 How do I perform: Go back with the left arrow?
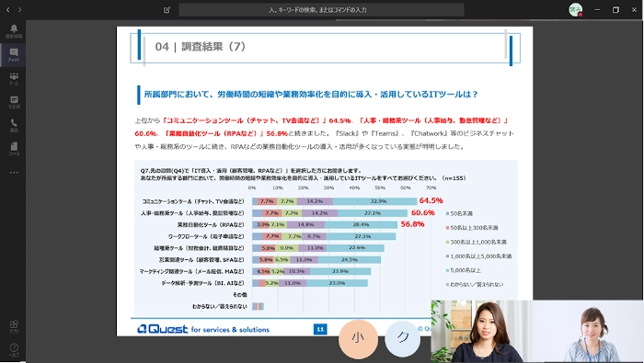(7, 9)
